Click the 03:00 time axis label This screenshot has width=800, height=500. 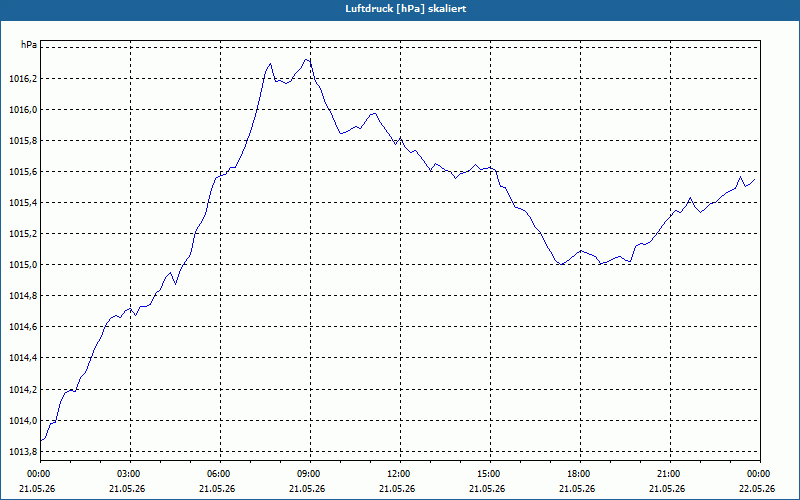(130, 474)
